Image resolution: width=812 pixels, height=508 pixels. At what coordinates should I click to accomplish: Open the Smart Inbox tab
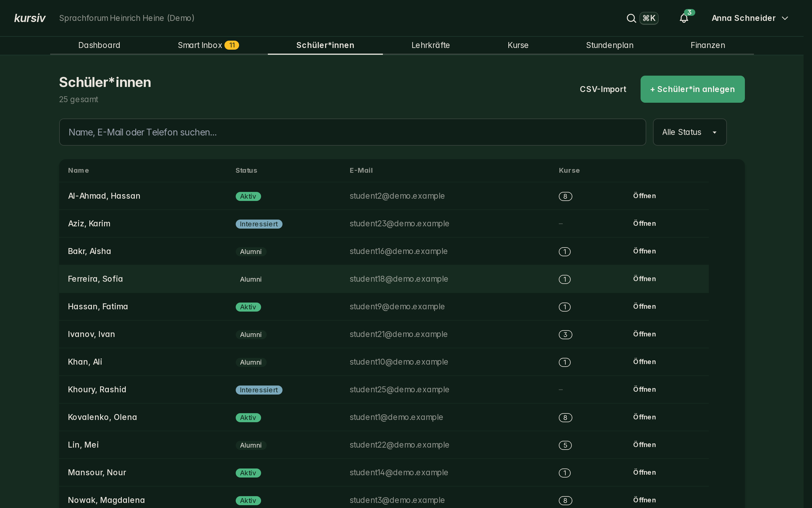208,45
